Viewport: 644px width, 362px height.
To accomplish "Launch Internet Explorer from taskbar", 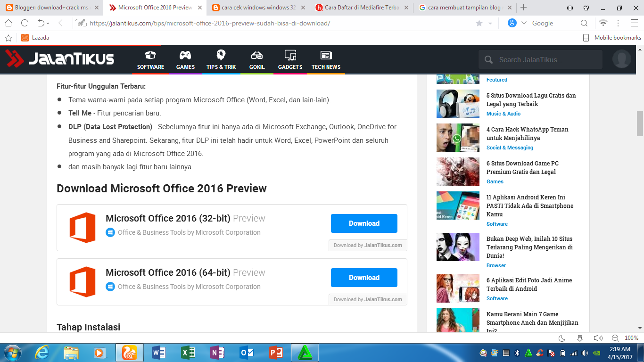I will tap(42, 353).
